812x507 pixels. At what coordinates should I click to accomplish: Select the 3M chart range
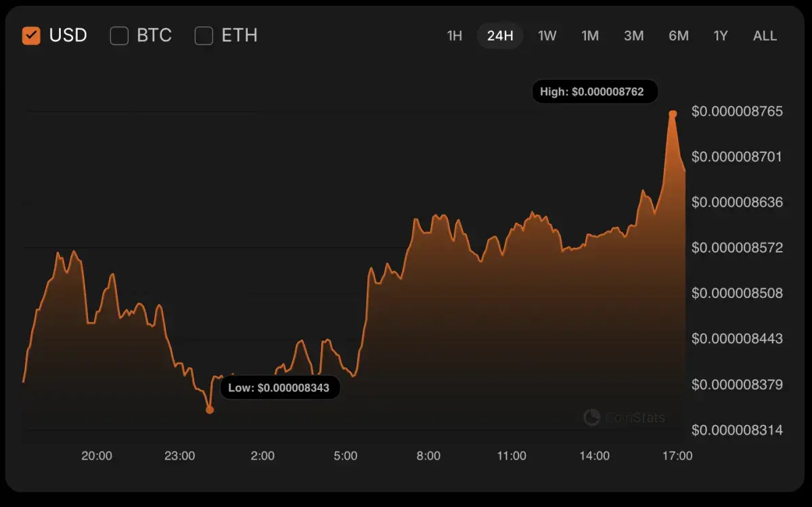(x=633, y=36)
